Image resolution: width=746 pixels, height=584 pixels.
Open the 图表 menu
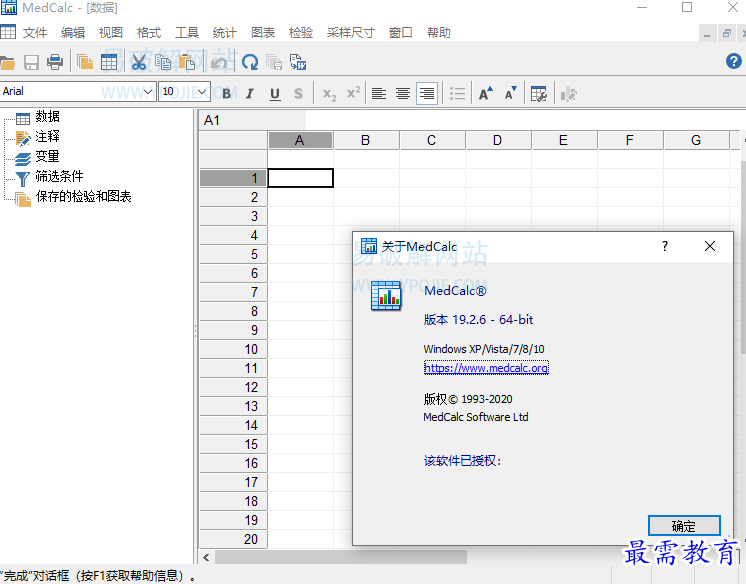(263, 33)
